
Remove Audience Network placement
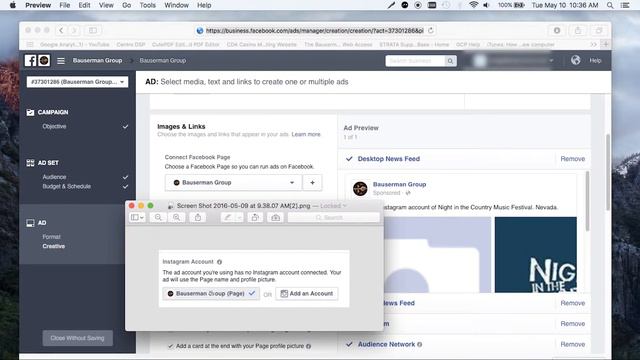tap(573, 344)
